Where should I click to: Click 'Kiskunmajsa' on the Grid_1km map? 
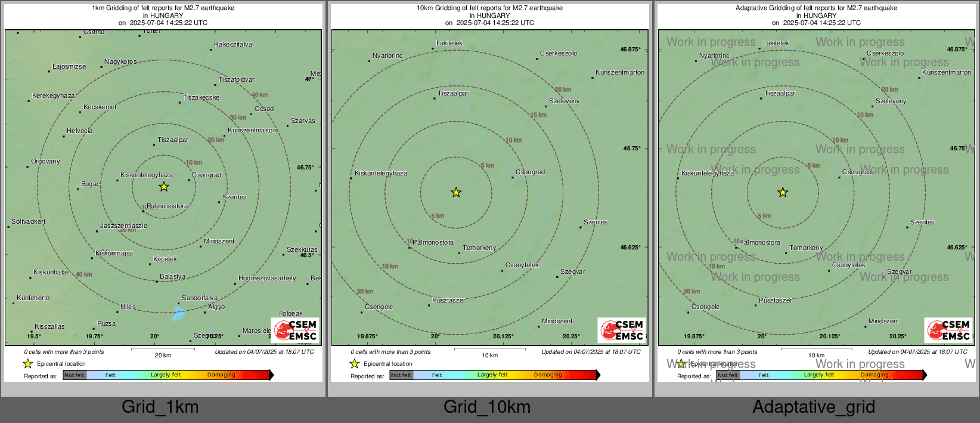point(114,254)
